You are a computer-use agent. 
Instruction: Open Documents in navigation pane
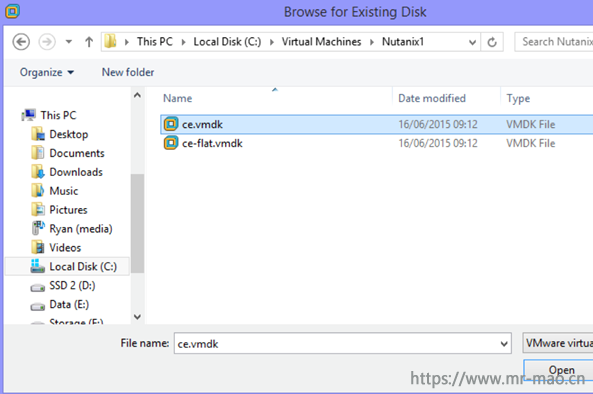77,153
